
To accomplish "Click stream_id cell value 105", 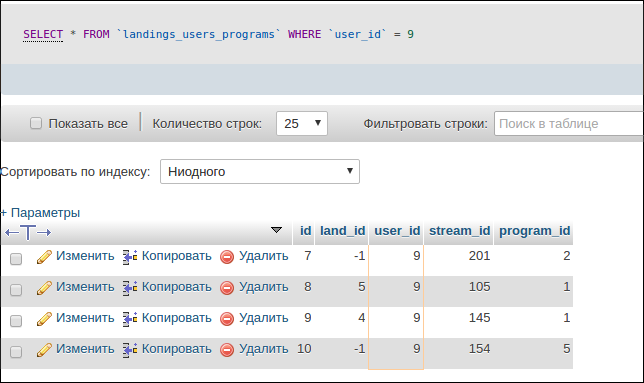I will pyautogui.click(x=479, y=287).
